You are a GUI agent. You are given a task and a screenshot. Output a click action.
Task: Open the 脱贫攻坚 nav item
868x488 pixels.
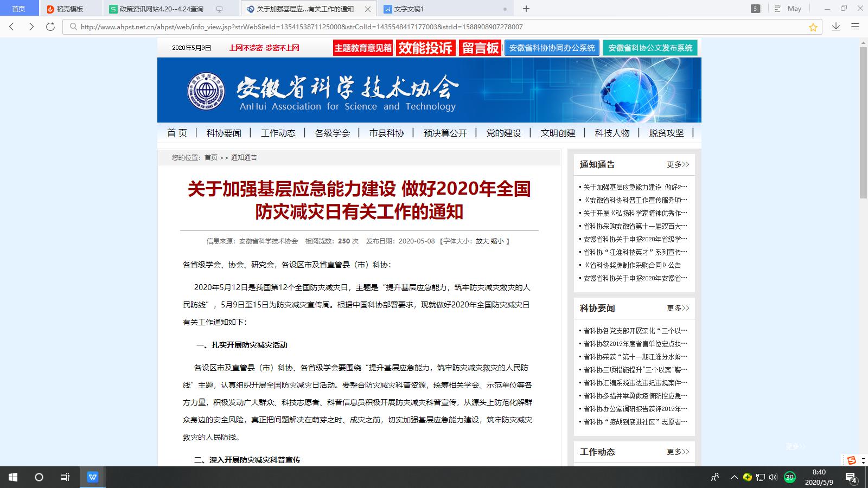pos(666,133)
